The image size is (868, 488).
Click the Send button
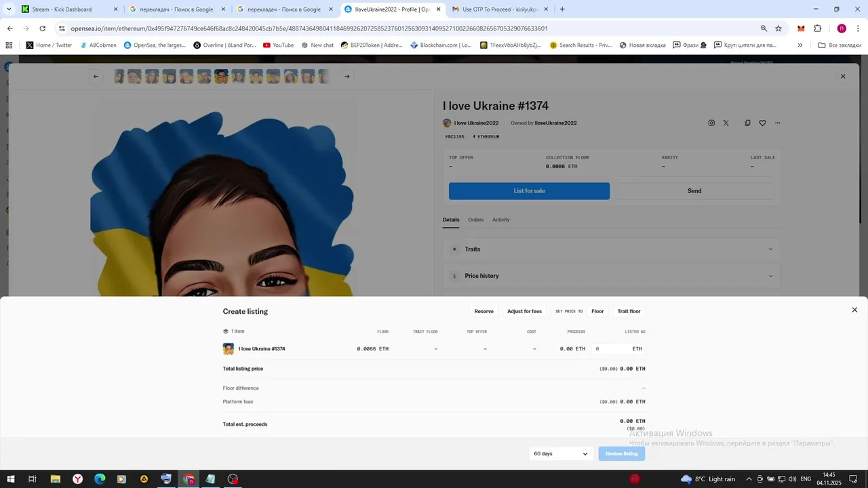pyautogui.click(x=694, y=191)
